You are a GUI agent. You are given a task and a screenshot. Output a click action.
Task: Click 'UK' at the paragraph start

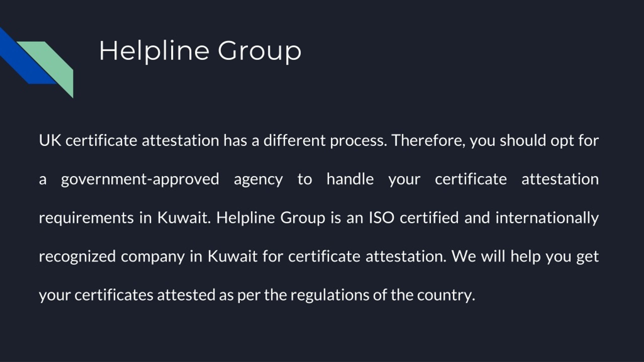coord(50,140)
